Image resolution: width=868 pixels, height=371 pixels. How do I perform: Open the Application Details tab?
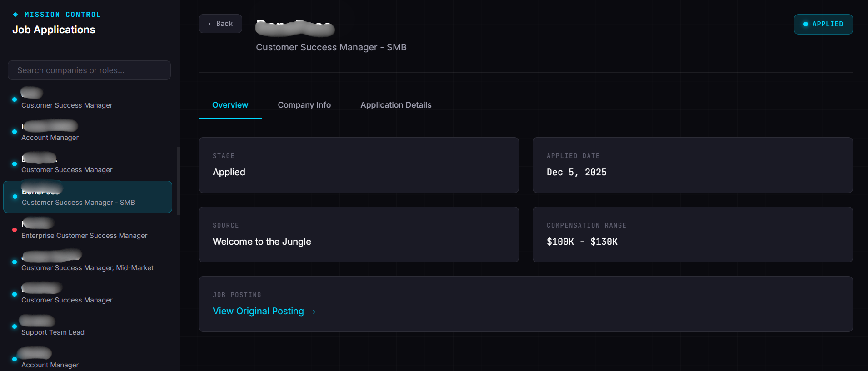point(395,105)
